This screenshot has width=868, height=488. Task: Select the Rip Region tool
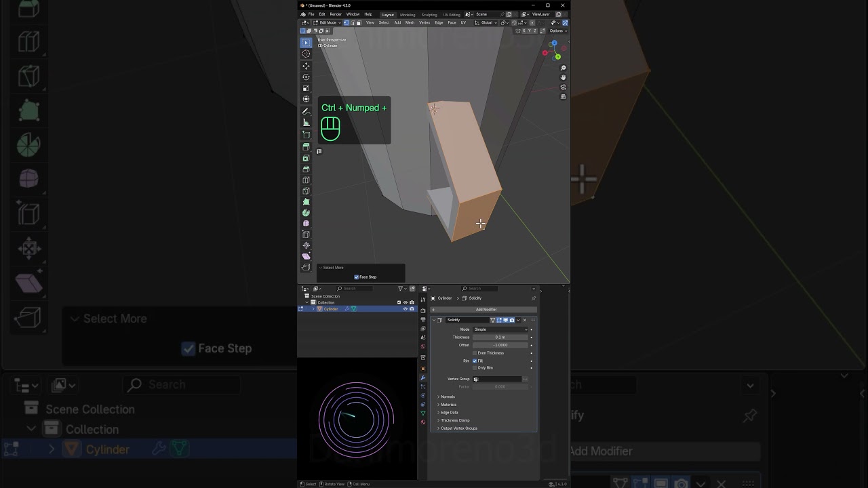coord(306,267)
